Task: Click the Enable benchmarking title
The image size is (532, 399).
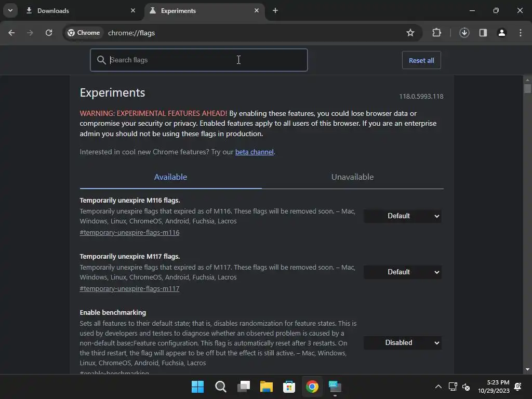Action: (x=113, y=312)
